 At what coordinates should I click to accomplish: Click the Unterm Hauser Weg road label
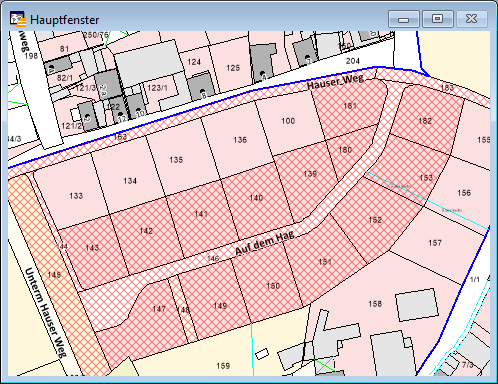pos(45,312)
